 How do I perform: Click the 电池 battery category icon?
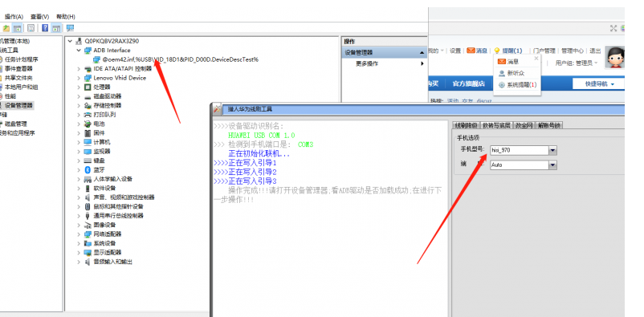[87, 124]
